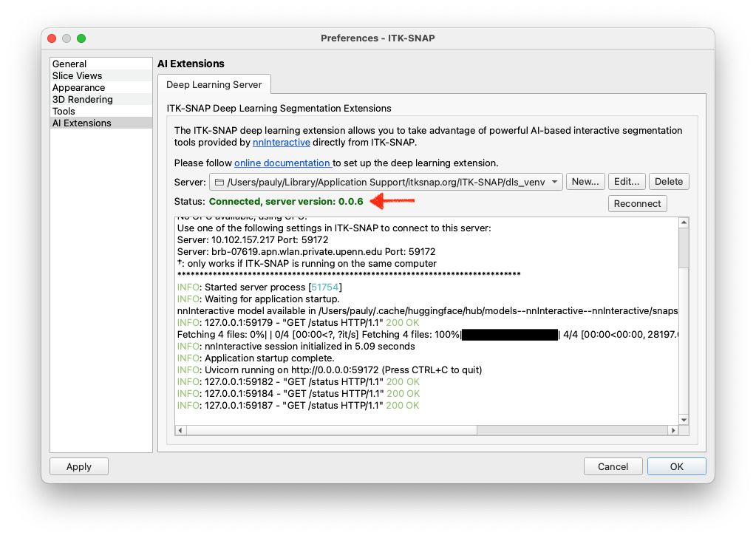Click the Cancel button
756x538 pixels.
click(613, 466)
